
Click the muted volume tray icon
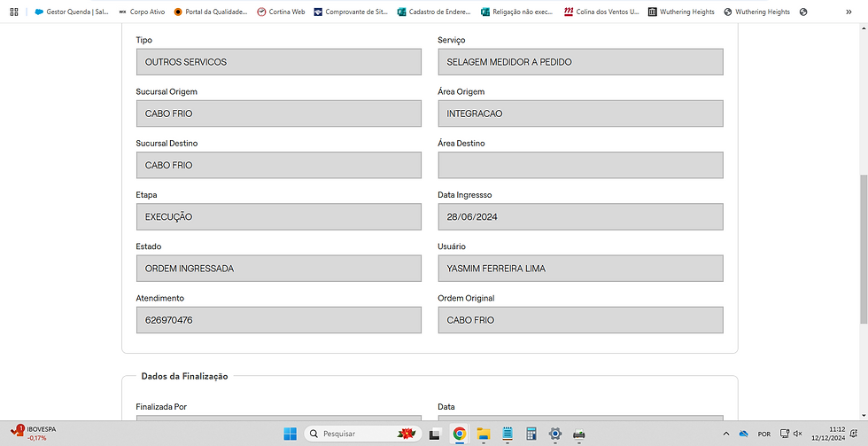(798, 434)
